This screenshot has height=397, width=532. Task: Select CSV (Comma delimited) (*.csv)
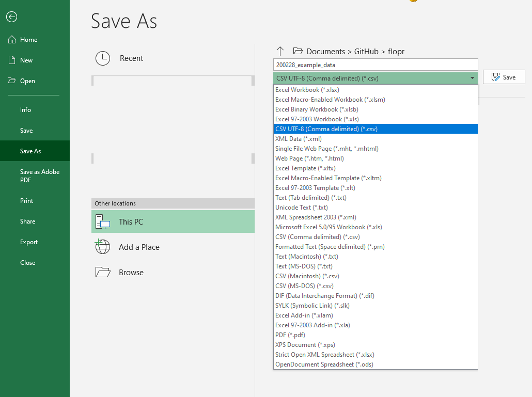375,237
